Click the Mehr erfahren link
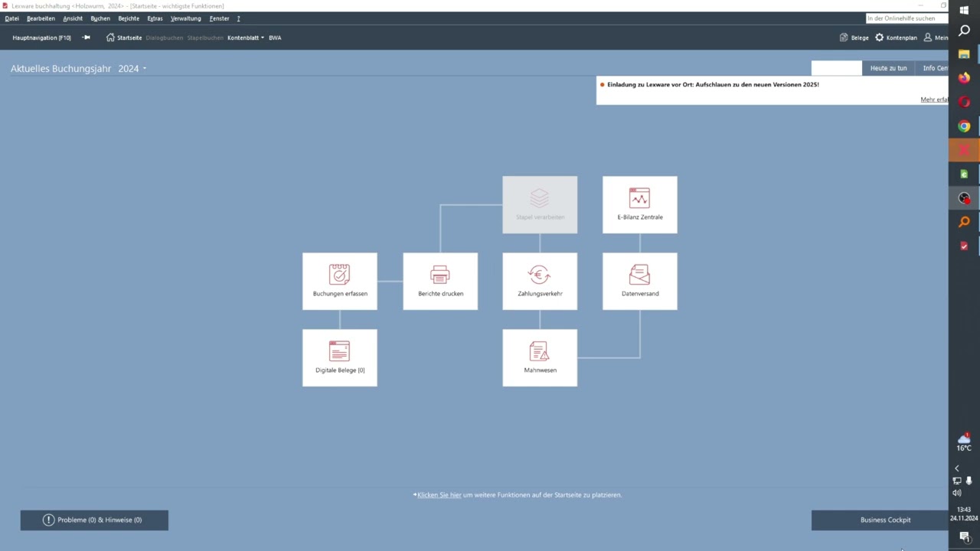This screenshot has height=551, width=980. click(934, 99)
